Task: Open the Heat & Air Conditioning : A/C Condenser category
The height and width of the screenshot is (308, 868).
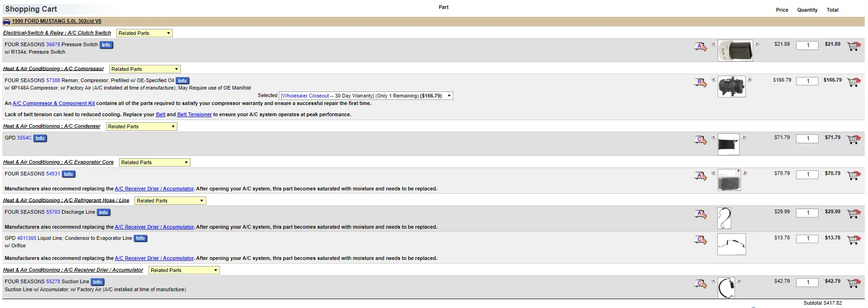Action: coord(52,126)
